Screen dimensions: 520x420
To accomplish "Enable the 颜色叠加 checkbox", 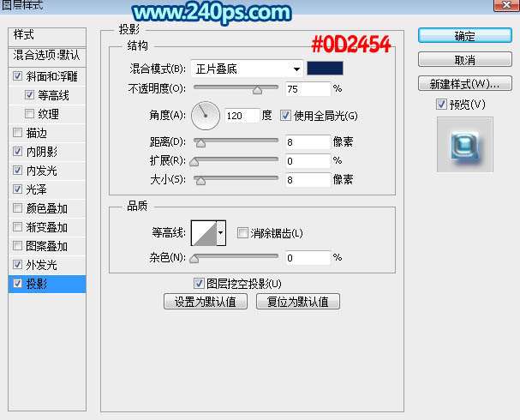I will tap(18, 208).
